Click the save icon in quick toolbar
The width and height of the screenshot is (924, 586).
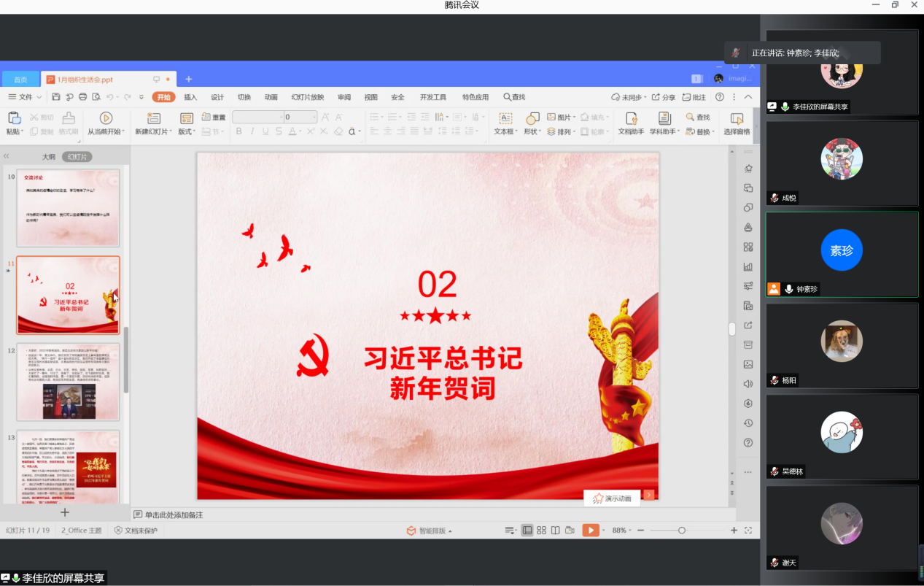click(56, 97)
